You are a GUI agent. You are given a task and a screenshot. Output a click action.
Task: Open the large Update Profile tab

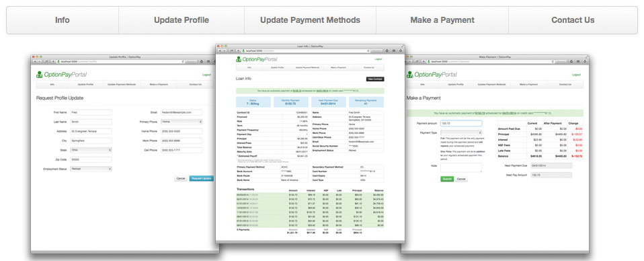182,20
